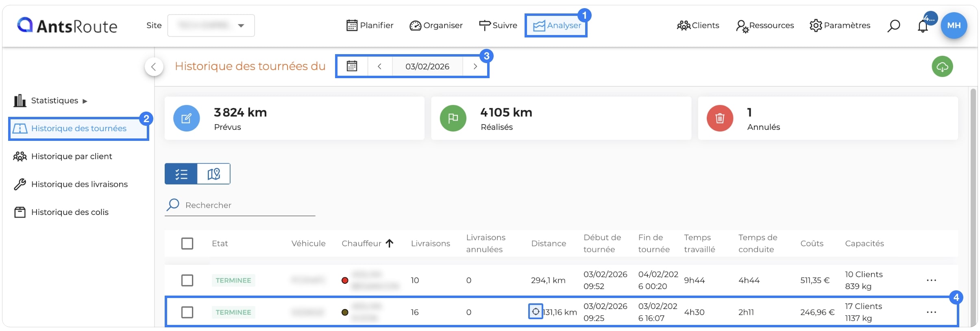Screen dimensions: 980x331
Task: Click the Statistiques bar chart icon
Action: click(20, 101)
